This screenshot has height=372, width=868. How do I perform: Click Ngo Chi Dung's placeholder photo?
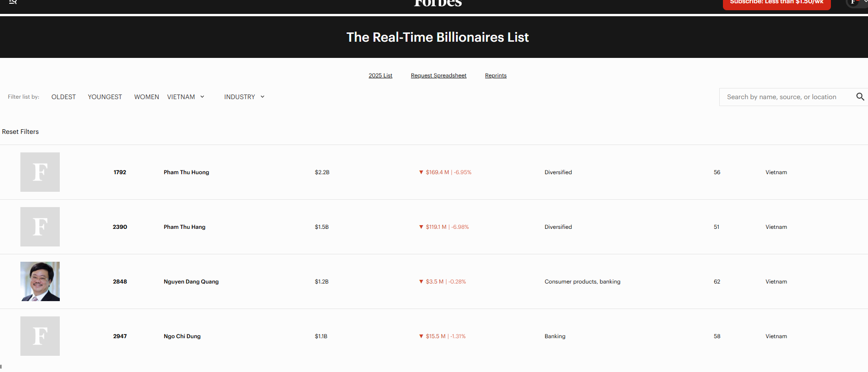tap(40, 336)
